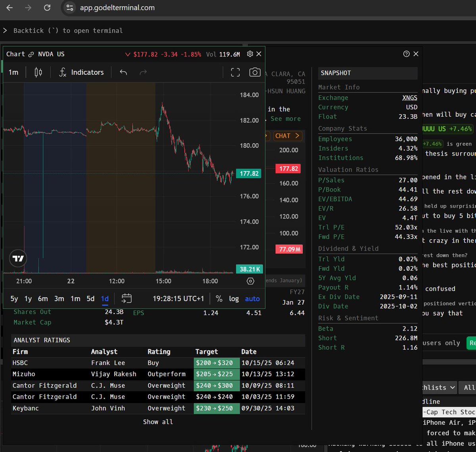Image resolution: width=476 pixels, height=452 pixels.
Task: Select the 1y time range
Action: tap(28, 299)
